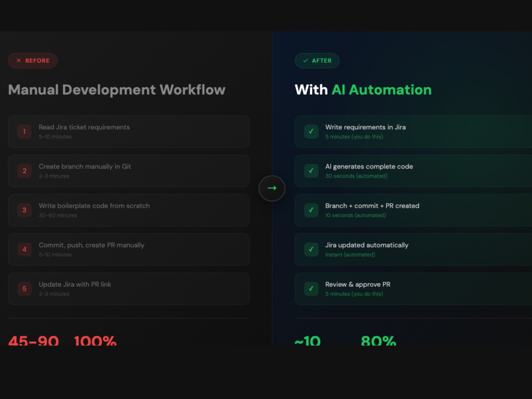Select the Write requirements in Jira text
Image resolution: width=532 pixels, height=399 pixels.
pyautogui.click(x=365, y=127)
